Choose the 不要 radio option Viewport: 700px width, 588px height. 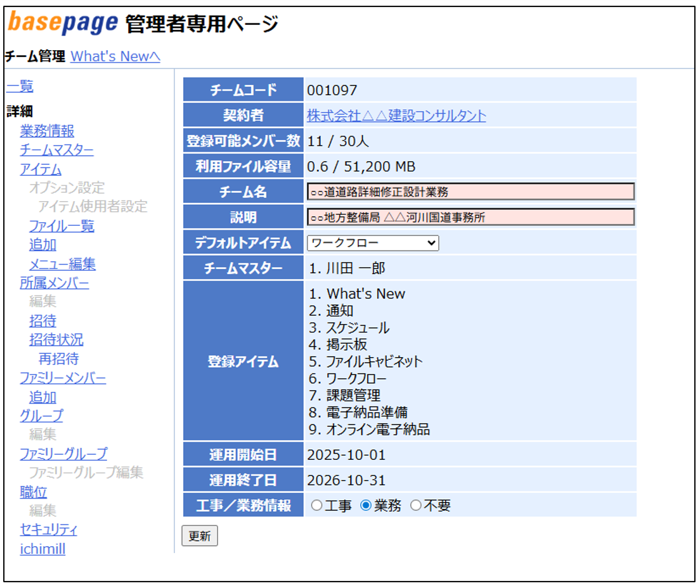point(415,506)
